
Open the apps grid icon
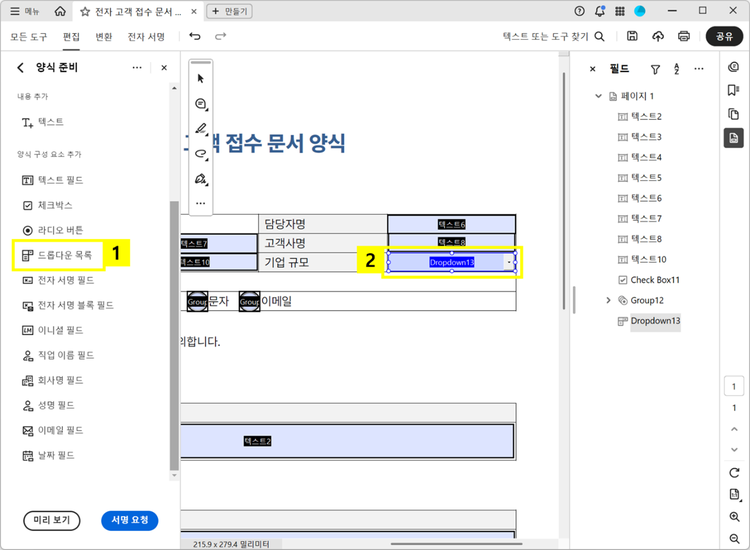point(620,11)
